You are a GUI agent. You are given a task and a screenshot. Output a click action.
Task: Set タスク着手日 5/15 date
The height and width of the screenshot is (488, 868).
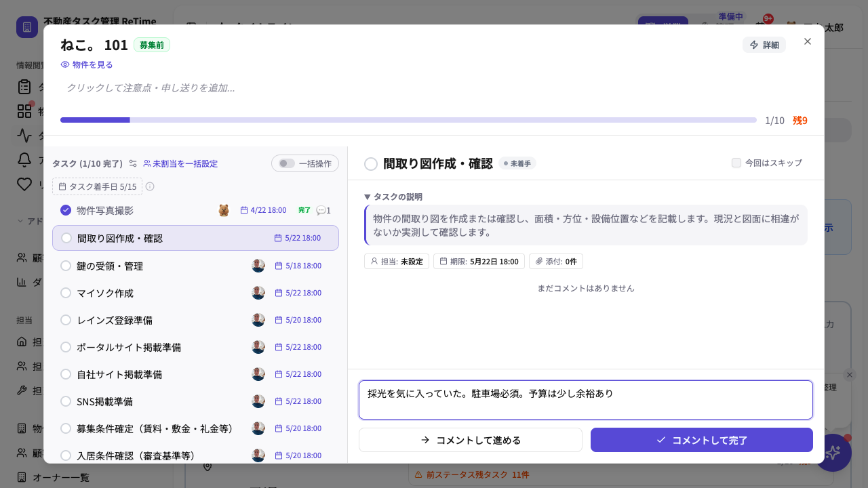(98, 186)
